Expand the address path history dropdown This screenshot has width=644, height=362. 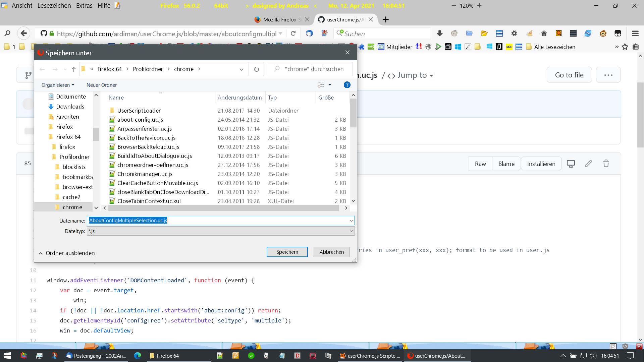point(241,69)
